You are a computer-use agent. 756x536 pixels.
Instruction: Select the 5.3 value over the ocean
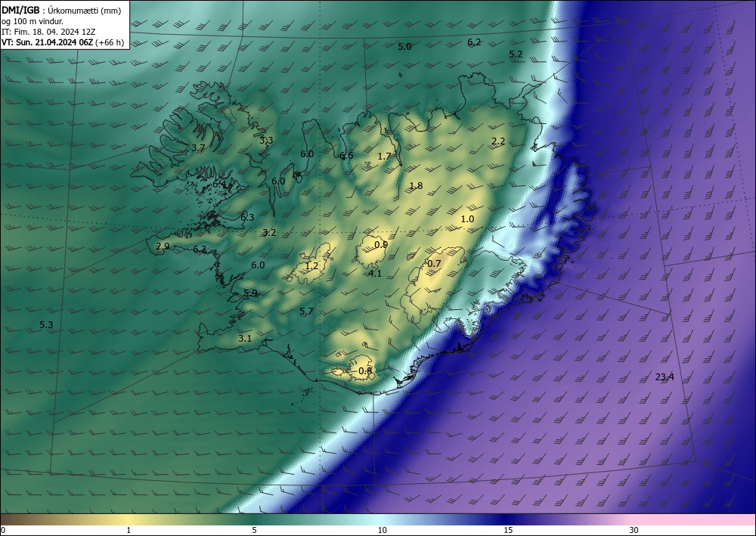point(46,325)
